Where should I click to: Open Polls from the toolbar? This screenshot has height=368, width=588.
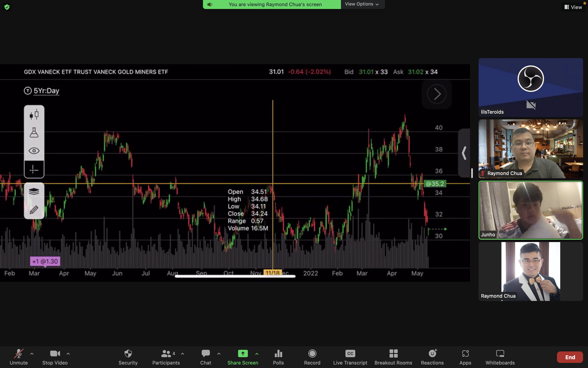coord(278,357)
